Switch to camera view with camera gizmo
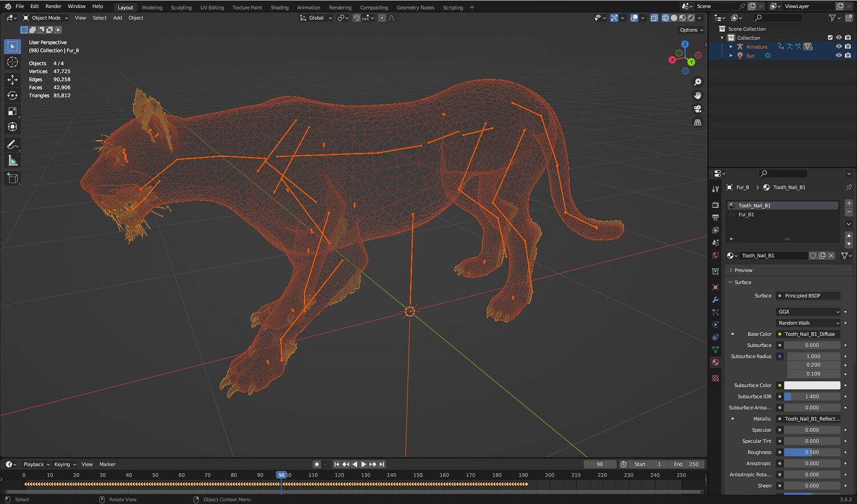857x504 pixels. click(x=698, y=109)
